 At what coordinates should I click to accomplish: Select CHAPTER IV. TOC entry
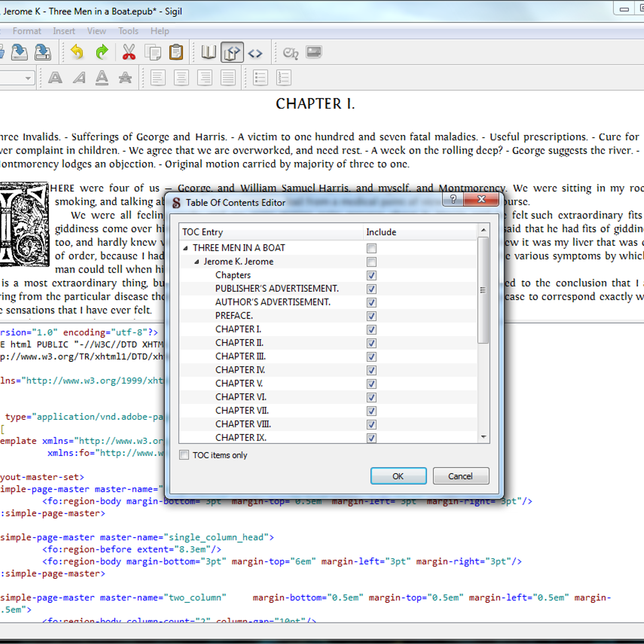(240, 370)
